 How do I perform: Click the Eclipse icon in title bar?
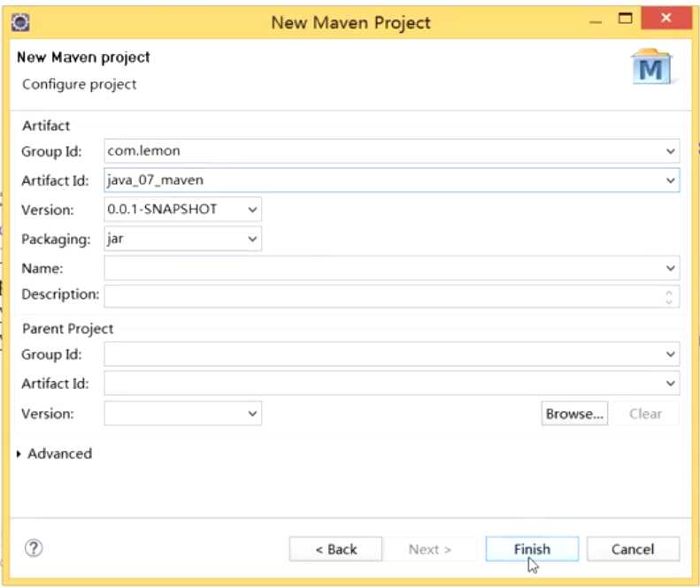(x=20, y=22)
